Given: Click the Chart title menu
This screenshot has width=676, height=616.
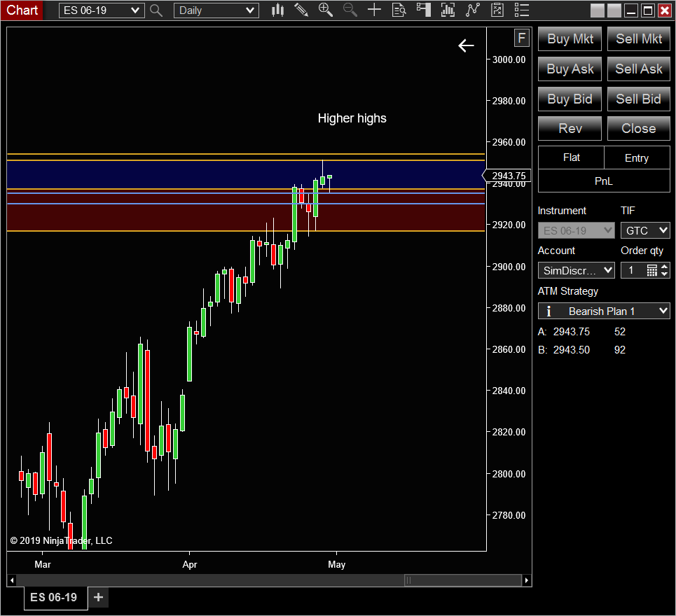Looking at the screenshot, I should [22, 10].
